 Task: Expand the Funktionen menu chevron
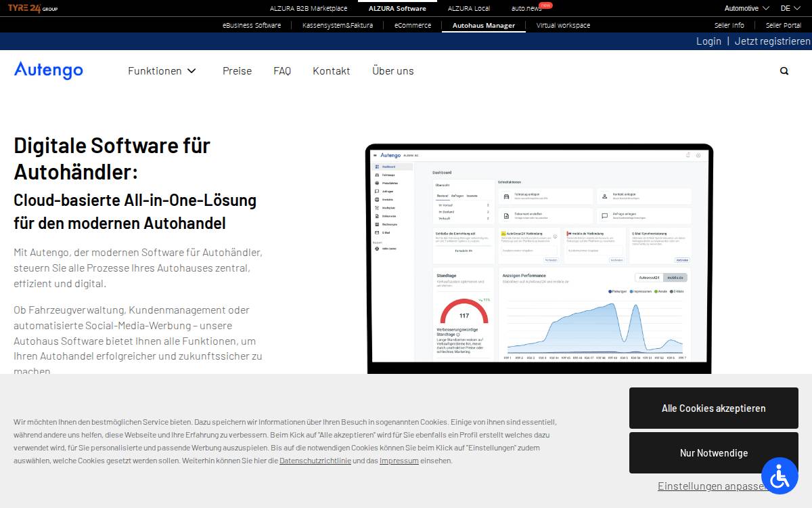[x=191, y=70]
